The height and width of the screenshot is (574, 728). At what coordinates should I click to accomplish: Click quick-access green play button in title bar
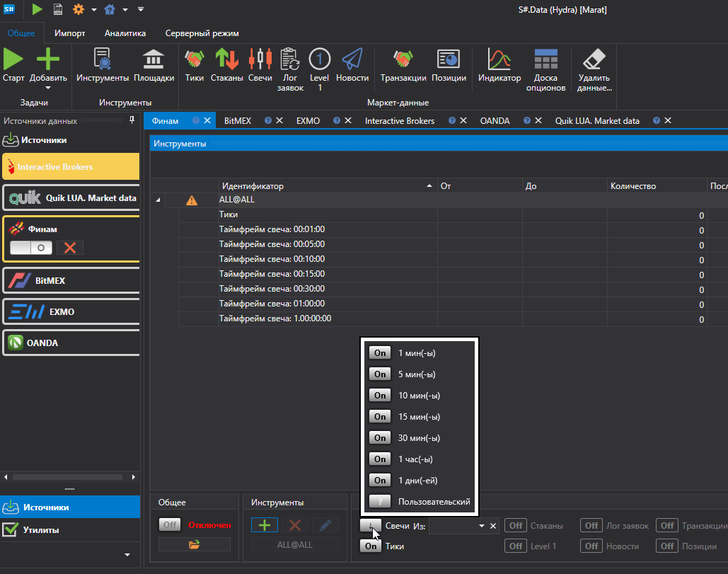pyautogui.click(x=37, y=9)
